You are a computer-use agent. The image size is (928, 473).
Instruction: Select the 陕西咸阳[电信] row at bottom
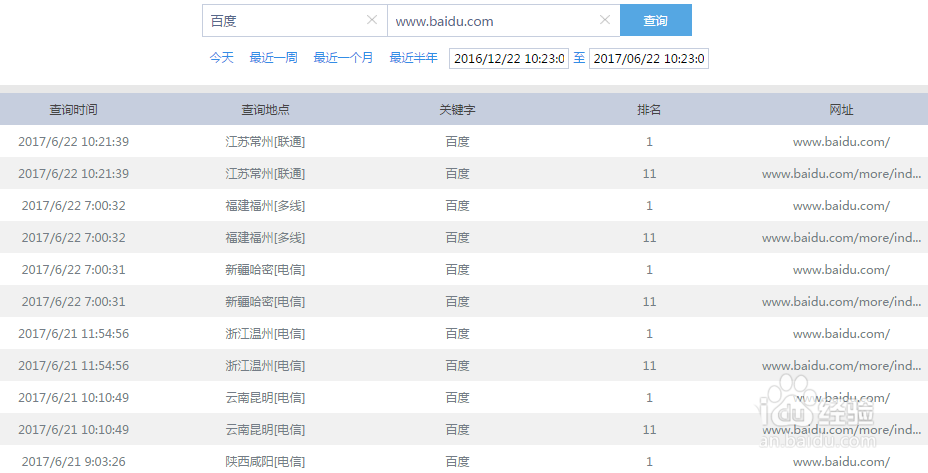point(265,462)
